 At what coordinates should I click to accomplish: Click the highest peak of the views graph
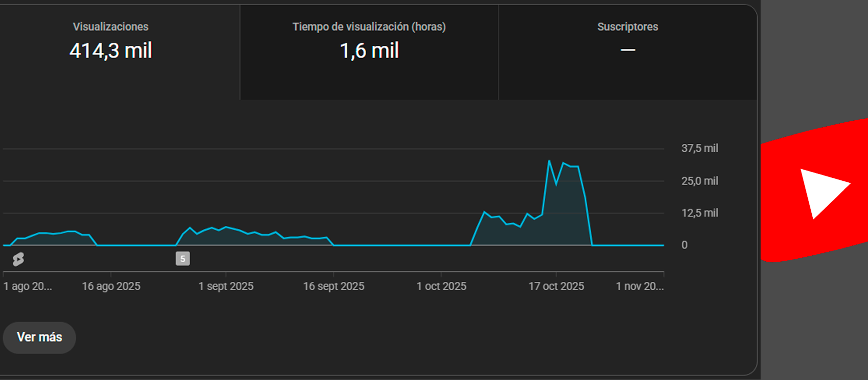(x=549, y=161)
